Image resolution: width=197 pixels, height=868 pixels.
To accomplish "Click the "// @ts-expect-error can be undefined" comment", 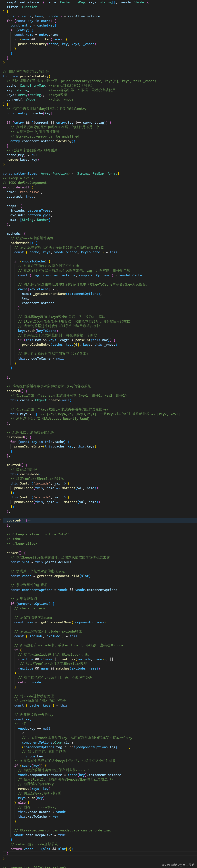I will pos(45,136).
